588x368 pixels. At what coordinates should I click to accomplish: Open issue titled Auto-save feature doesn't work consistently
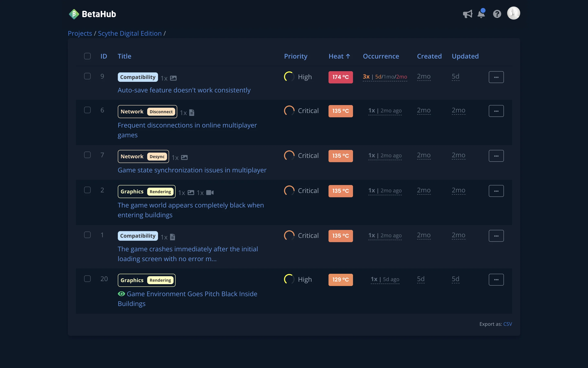coord(184,90)
